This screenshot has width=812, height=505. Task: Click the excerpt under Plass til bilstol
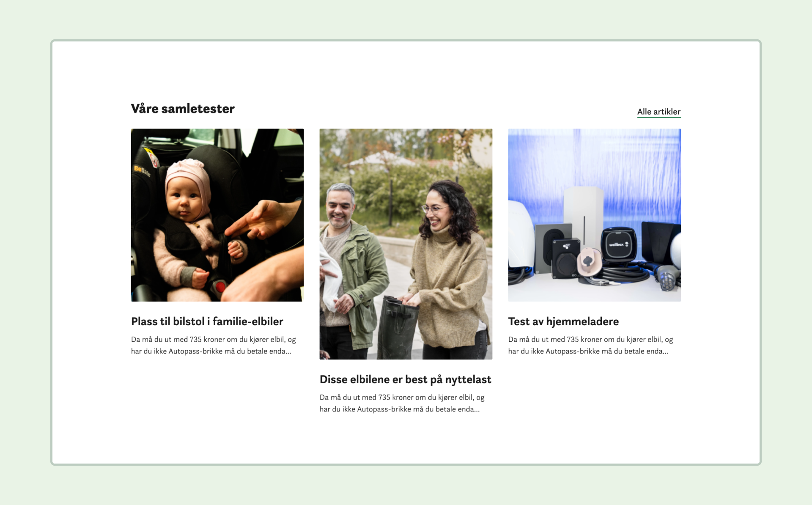(x=214, y=345)
